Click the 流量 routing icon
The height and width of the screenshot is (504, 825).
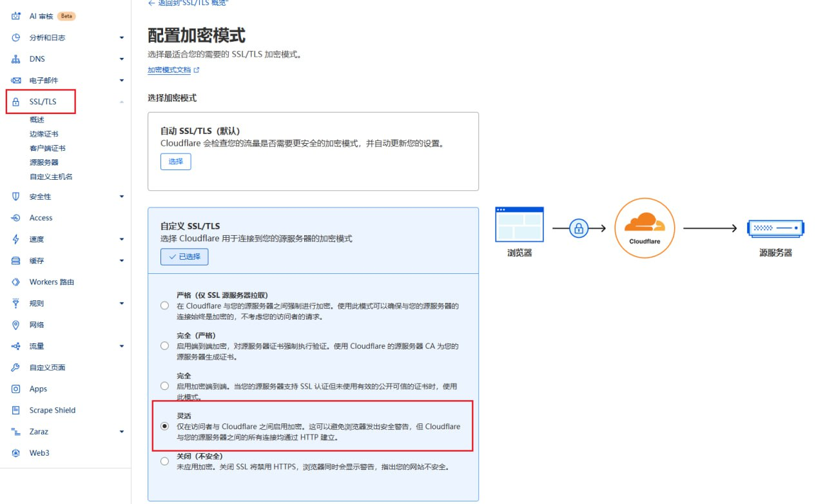(x=16, y=346)
